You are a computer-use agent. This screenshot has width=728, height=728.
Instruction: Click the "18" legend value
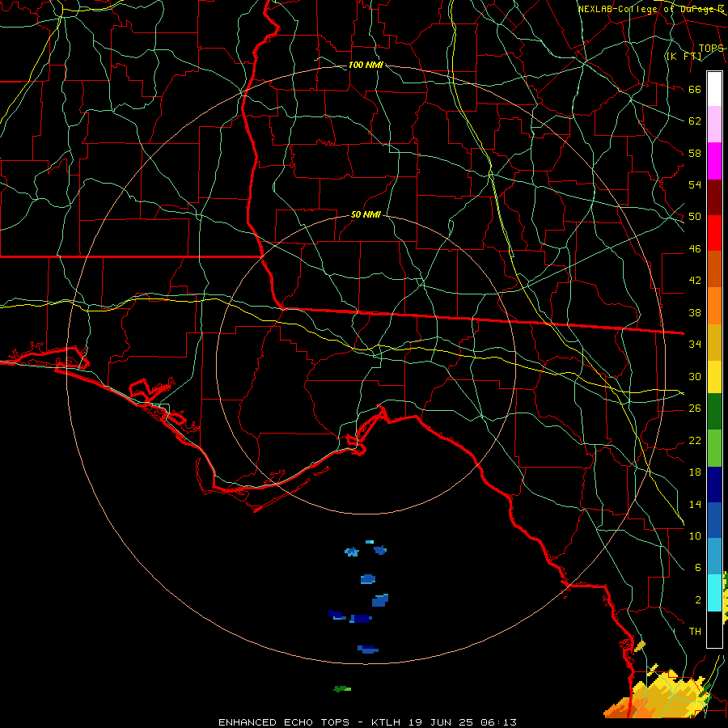pyautogui.click(x=695, y=472)
